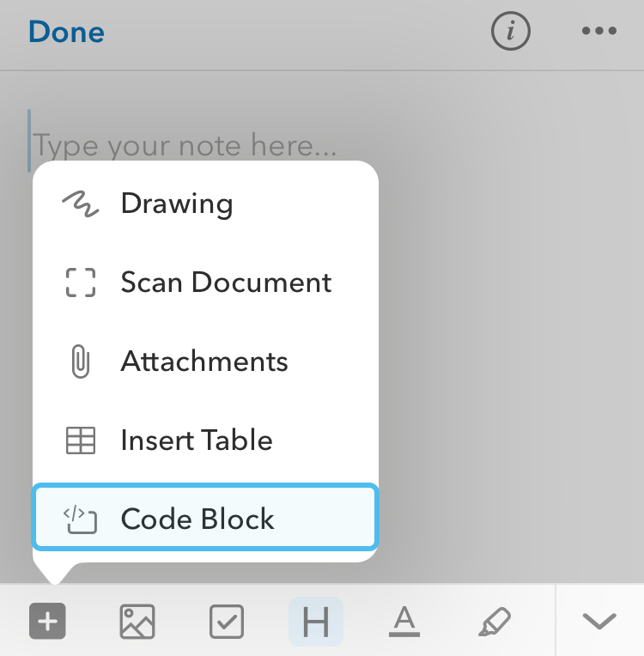Select the Scan Document menu entry
This screenshot has height=656, width=644.
point(226,282)
